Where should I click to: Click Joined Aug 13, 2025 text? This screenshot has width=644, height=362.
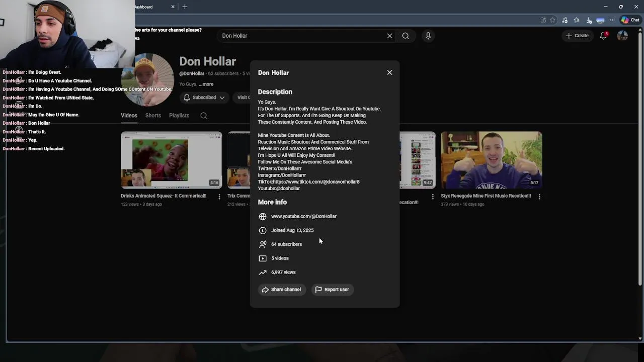pyautogui.click(x=292, y=230)
